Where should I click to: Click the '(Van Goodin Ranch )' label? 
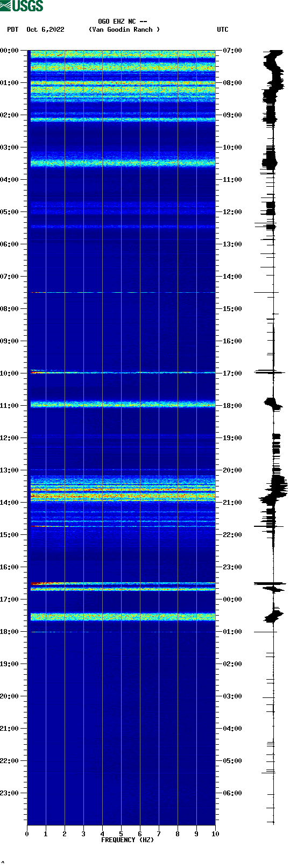pos(124,30)
